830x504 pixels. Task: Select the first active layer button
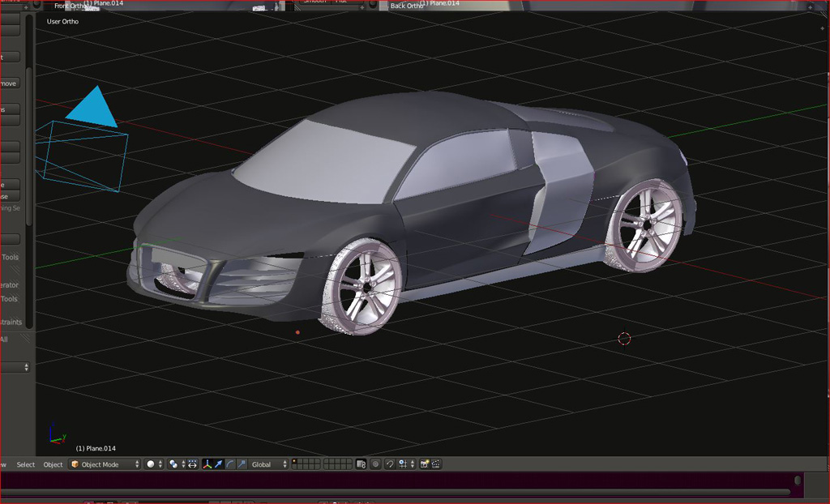click(x=293, y=461)
